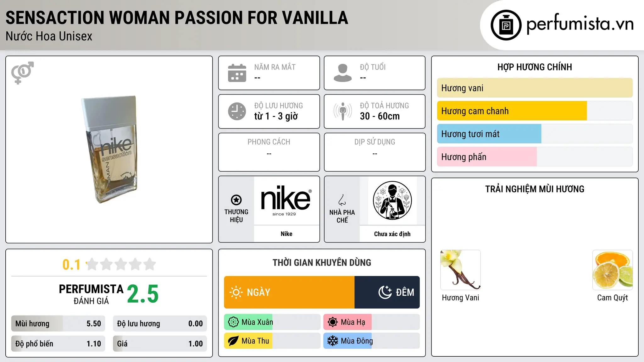Screen dimensions: 644x362
Task: Click the clock icon for Độ lưu hương
Action: (237, 111)
